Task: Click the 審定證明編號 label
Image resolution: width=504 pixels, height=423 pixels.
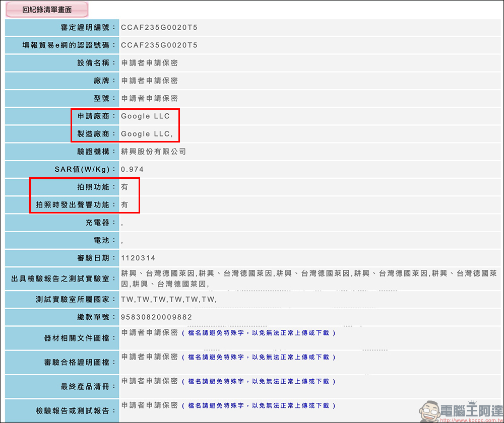Action: click(x=88, y=28)
